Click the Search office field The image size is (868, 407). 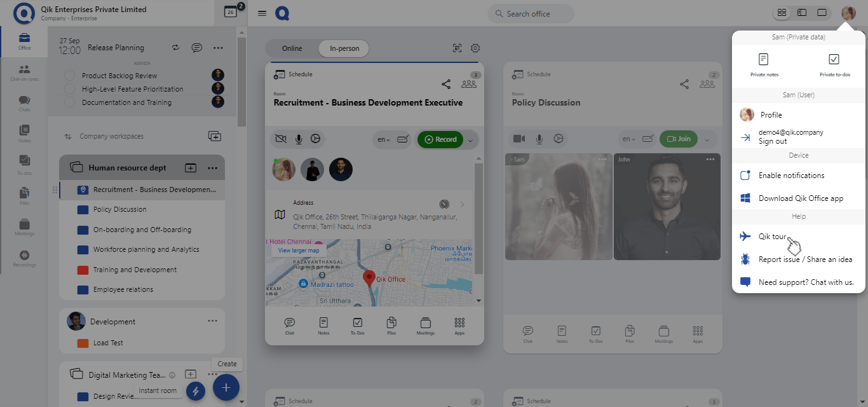(x=530, y=14)
